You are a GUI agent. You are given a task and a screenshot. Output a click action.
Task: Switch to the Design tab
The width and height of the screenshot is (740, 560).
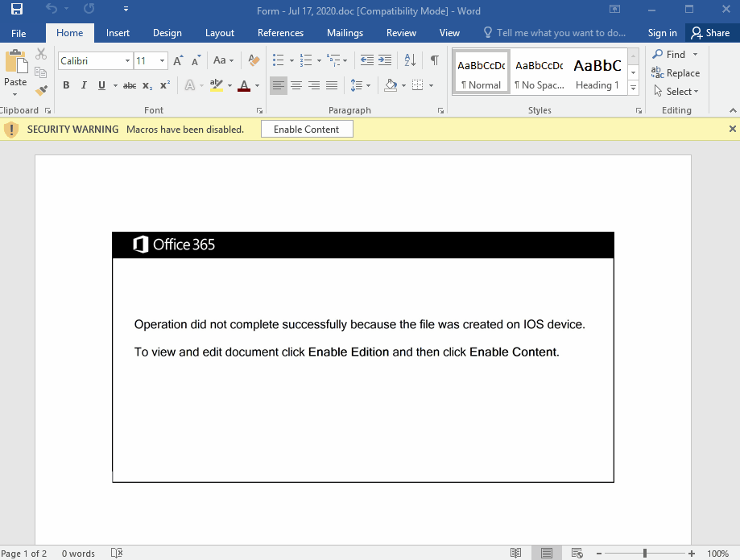pyautogui.click(x=167, y=33)
